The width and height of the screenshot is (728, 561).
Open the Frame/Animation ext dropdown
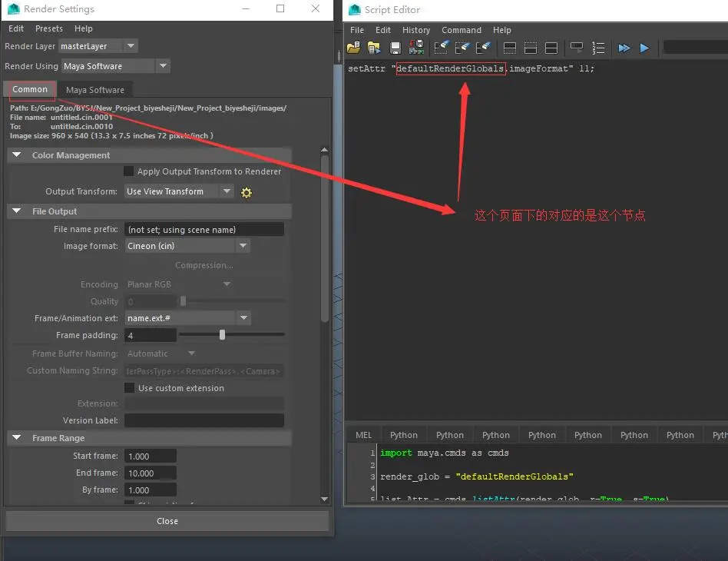click(187, 318)
